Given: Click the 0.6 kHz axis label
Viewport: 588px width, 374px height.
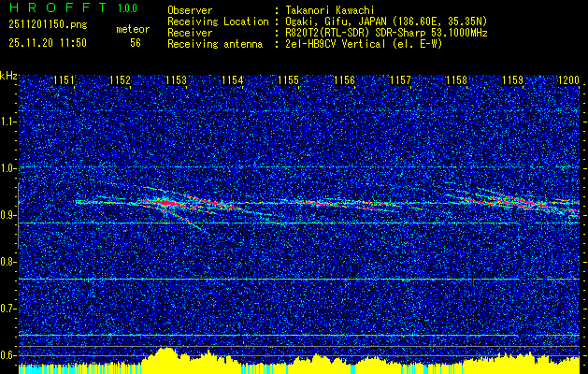Looking at the screenshot, I should (x=8, y=355).
